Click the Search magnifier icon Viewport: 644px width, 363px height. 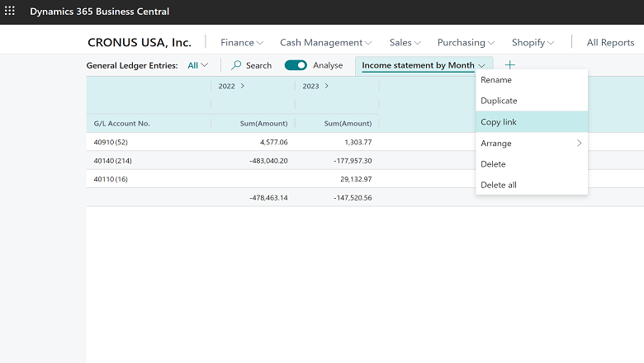236,65
